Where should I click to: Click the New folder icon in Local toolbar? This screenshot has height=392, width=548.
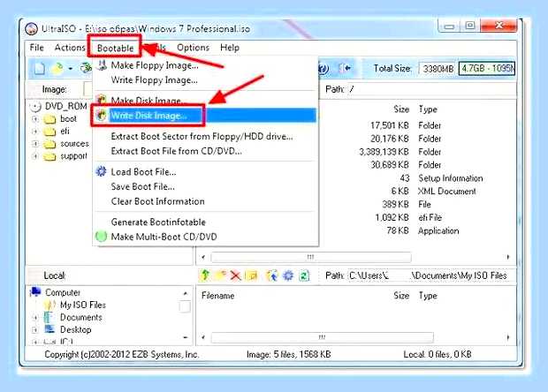coord(221,275)
